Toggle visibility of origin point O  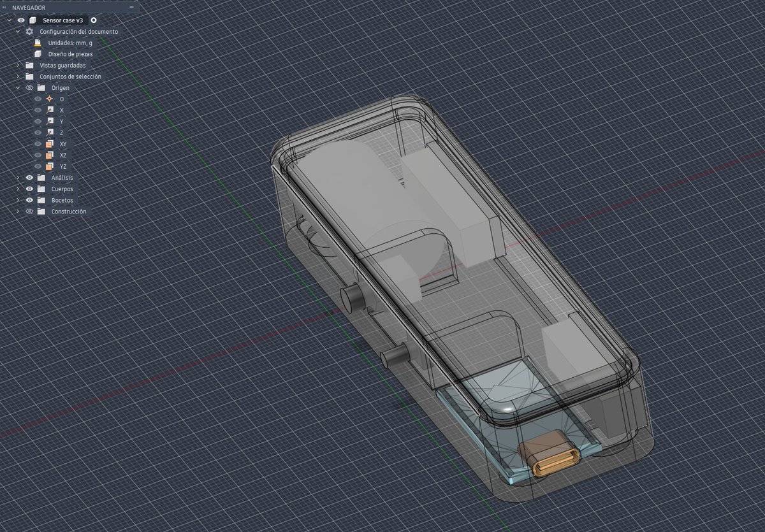click(38, 99)
